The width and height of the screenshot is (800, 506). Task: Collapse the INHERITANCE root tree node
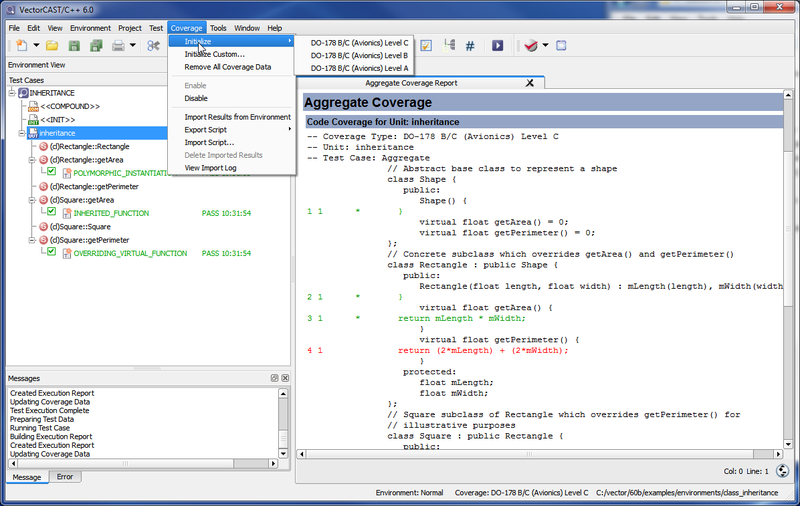[11, 93]
